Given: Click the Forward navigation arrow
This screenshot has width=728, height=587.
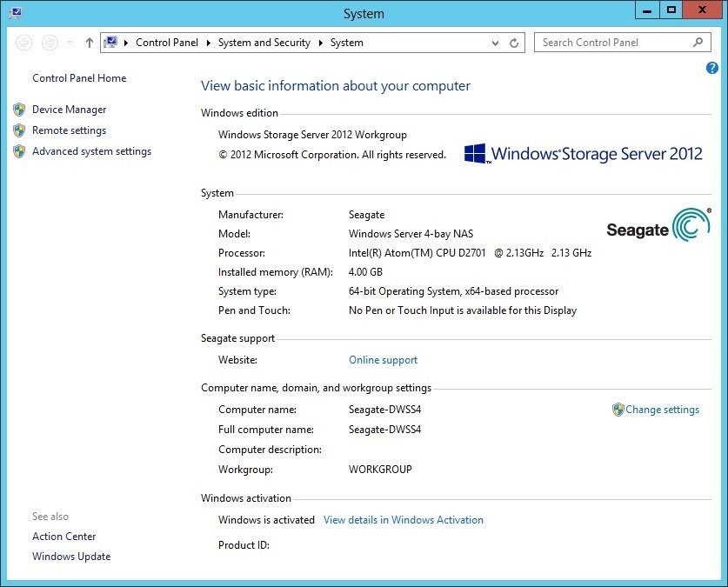Looking at the screenshot, I should tap(50, 43).
